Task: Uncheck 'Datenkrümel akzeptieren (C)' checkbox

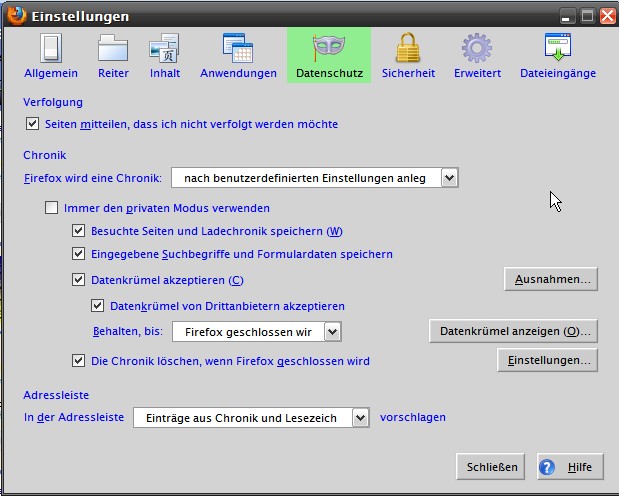Action: coord(78,280)
